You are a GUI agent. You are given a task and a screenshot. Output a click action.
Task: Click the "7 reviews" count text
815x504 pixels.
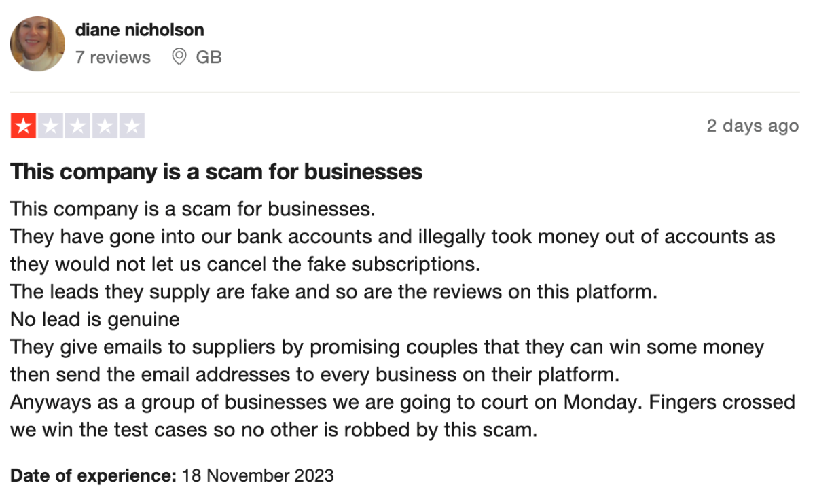pos(113,57)
